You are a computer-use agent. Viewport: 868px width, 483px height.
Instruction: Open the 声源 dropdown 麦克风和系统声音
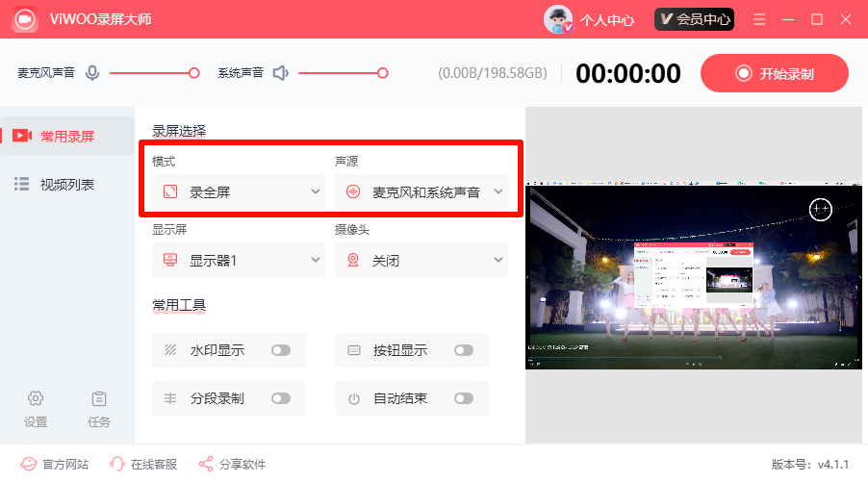click(x=421, y=192)
